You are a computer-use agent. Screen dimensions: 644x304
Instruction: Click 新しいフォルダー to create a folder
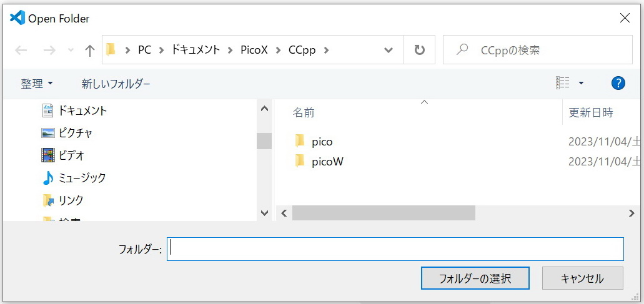point(116,84)
